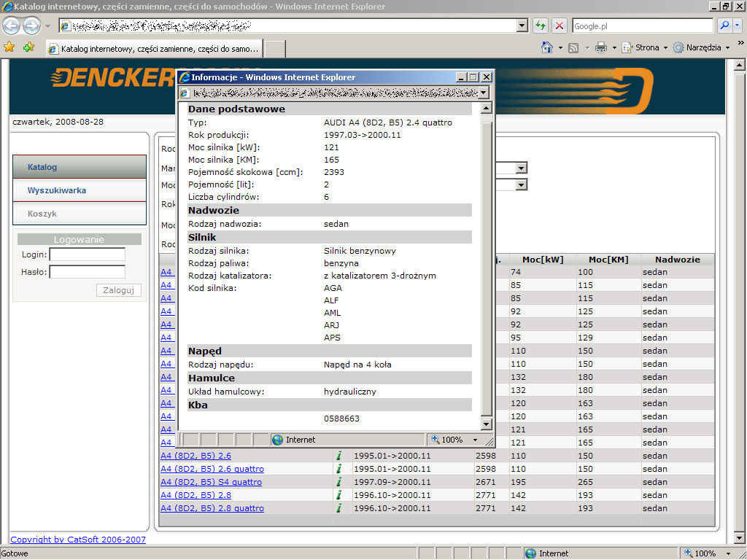747x560 pixels.
Task: Open info icon for A4 2.8 row
Action: pos(338,495)
